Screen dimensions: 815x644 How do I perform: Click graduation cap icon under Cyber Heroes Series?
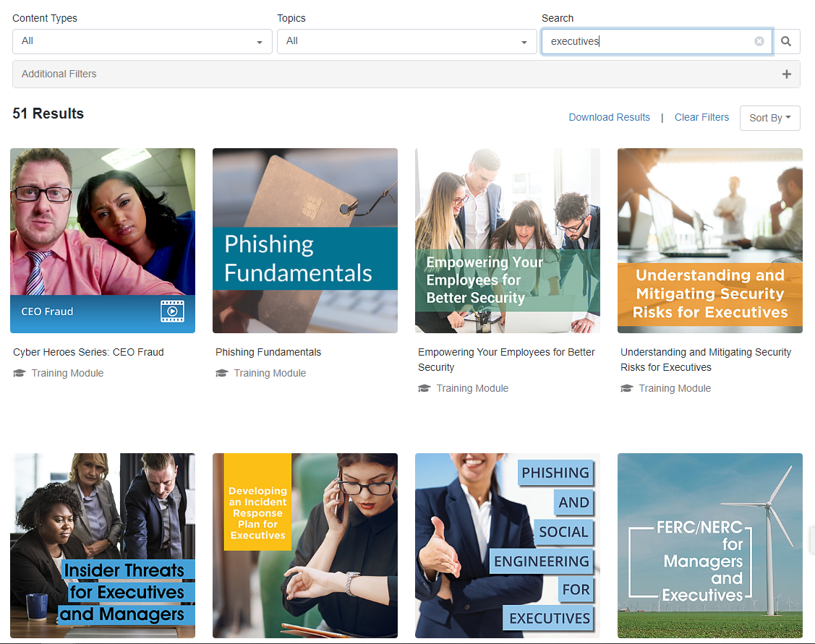click(19, 374)
